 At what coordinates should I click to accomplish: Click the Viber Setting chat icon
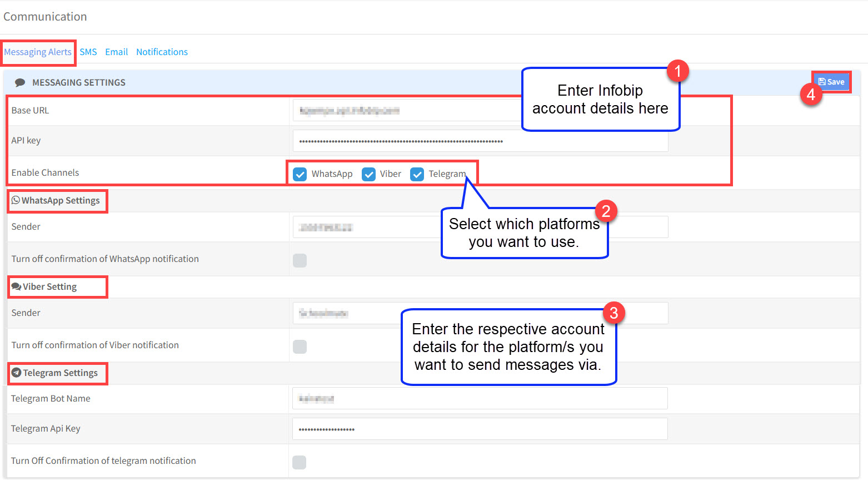16,286
